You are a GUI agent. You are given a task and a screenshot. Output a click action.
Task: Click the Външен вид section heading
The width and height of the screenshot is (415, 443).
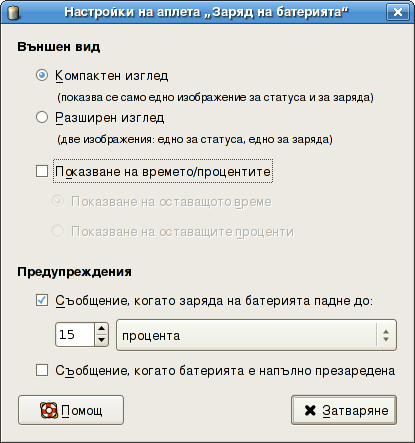tap(59, 47)
